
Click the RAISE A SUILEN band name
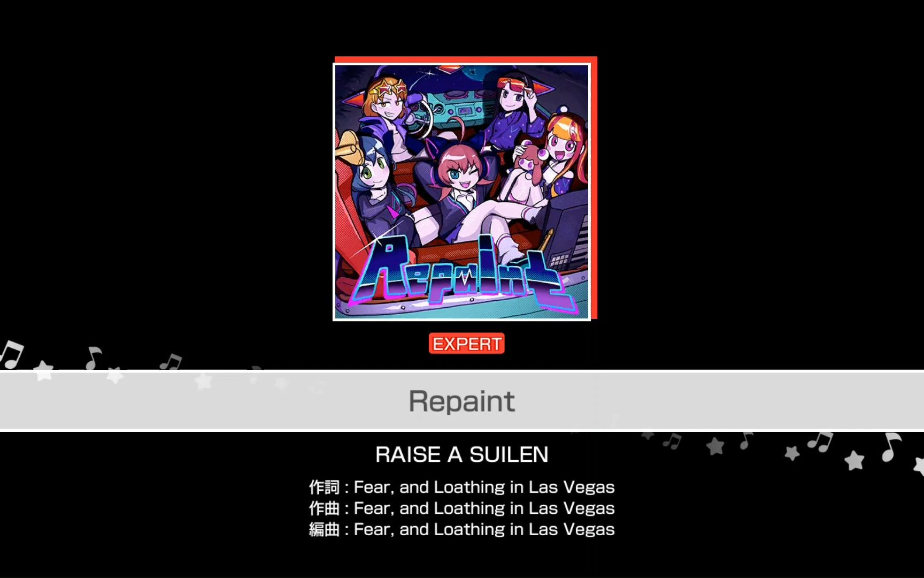(x=462, y=454)
